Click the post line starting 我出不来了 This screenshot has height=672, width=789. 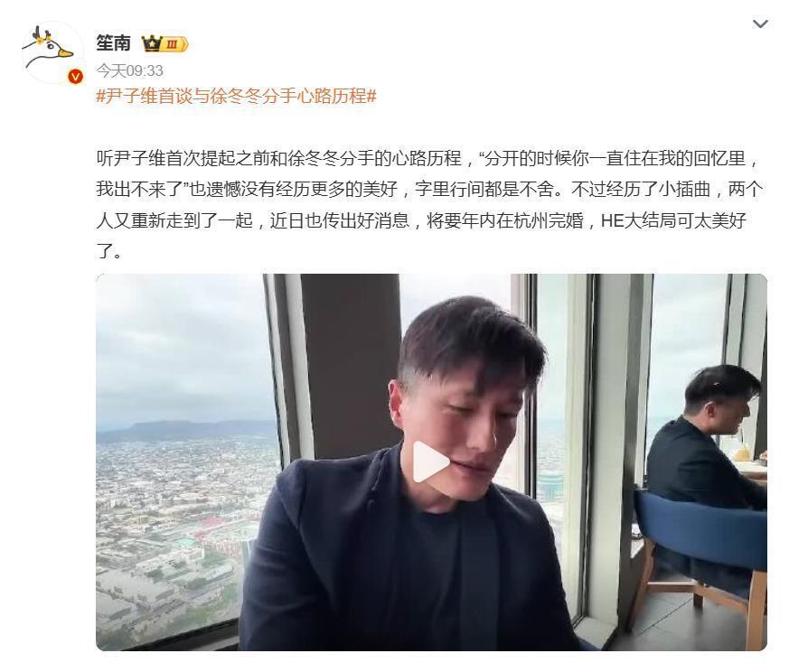pyautogui.click(x=429, y=189)
